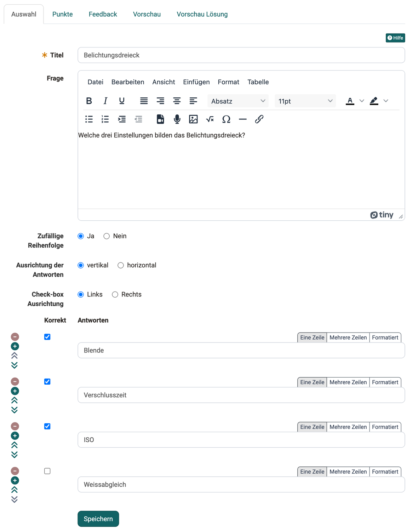Move the Weissabgleich answer up
407x532 pixels.
click(x=15, y=490)
